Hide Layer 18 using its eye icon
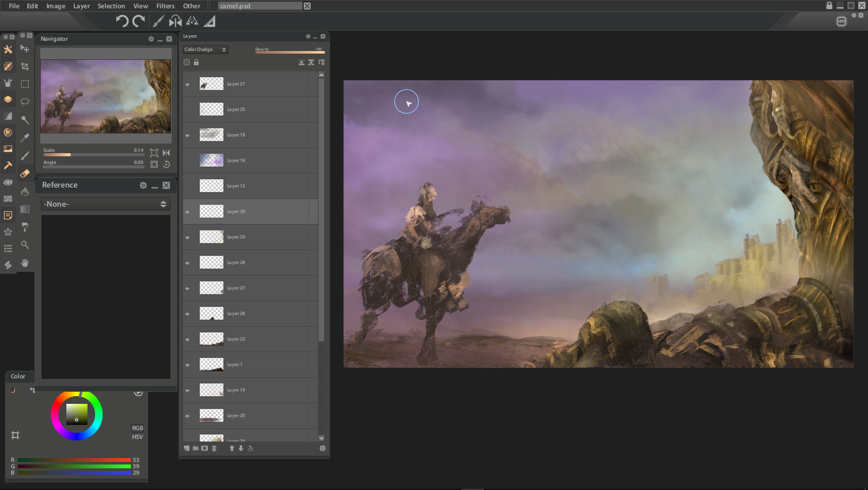The width and height of the screenshot is (868, 490). click(188, 135)
